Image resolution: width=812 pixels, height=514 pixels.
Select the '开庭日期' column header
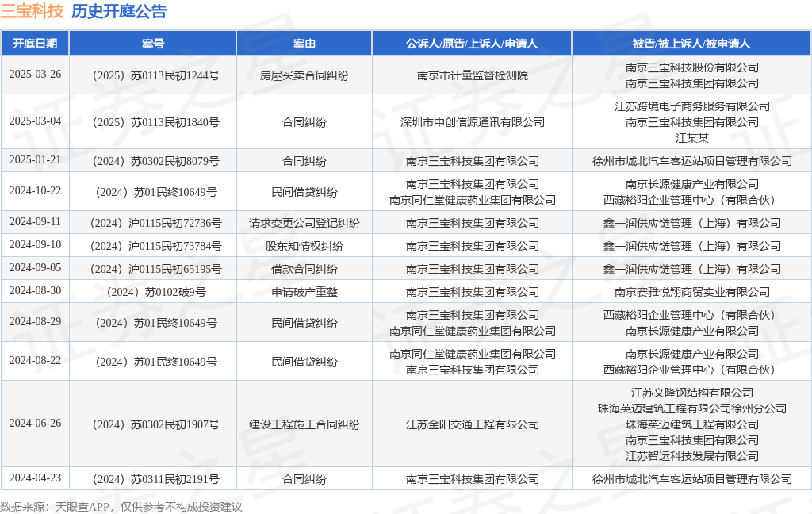(x=35, y=44)
